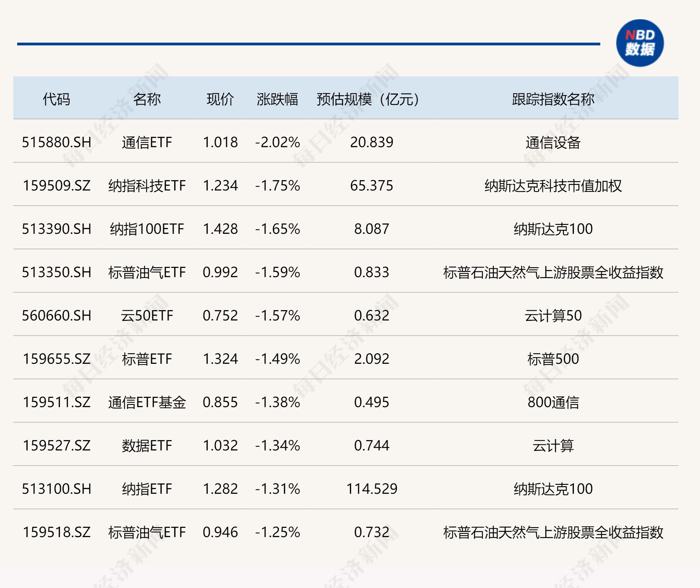Click the price 0.992
The width and height of the screenshot is (700, 588).
tap(220, 272)
